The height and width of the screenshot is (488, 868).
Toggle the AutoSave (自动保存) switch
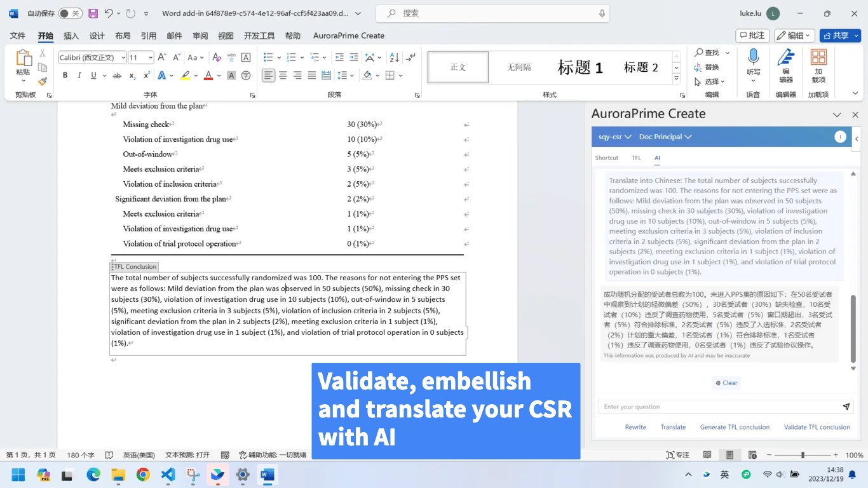pyautogui.click(x=70, y=13)
